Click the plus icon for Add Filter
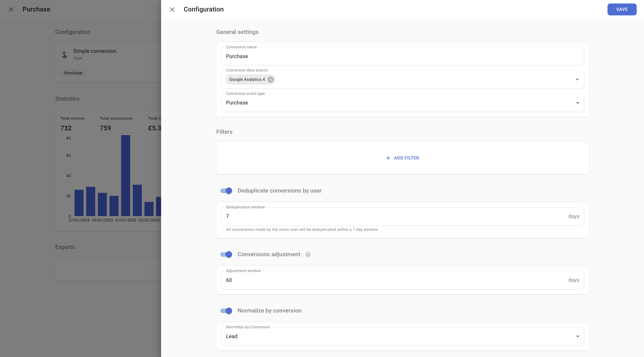The height and width of the screenshot is (357, 644). click(388, 158)
